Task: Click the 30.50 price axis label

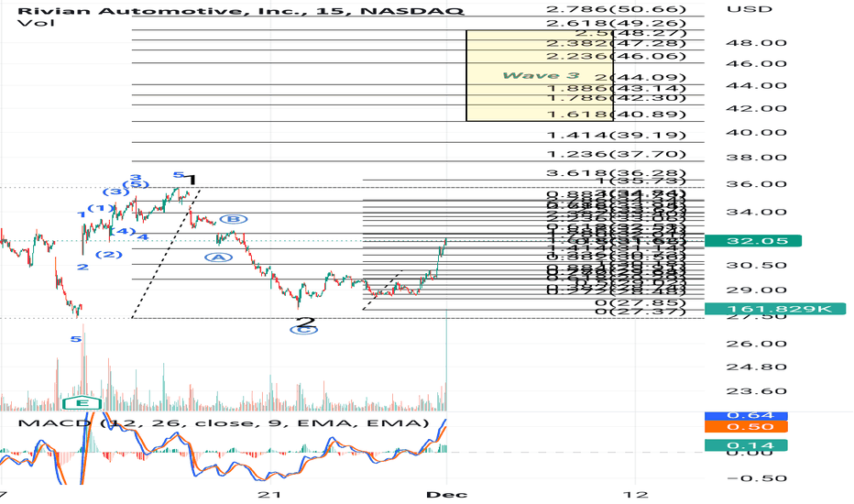Action: [x=757, y=266]
